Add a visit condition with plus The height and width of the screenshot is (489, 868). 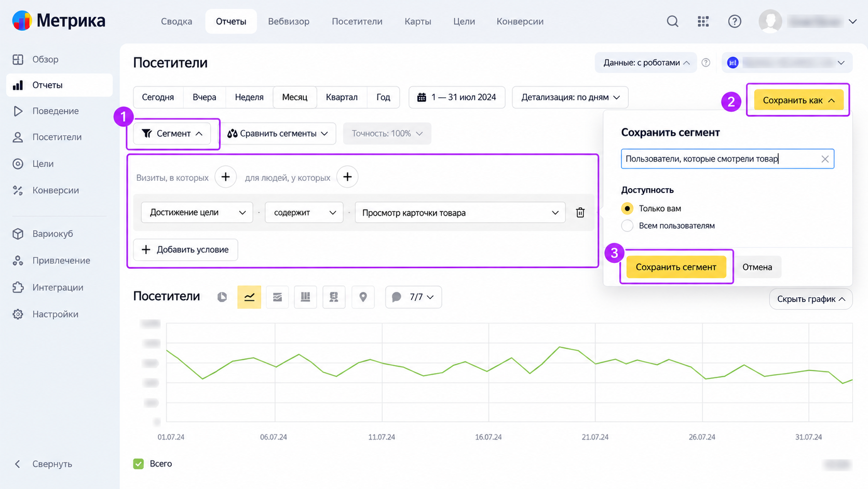[x=225, y=177]
